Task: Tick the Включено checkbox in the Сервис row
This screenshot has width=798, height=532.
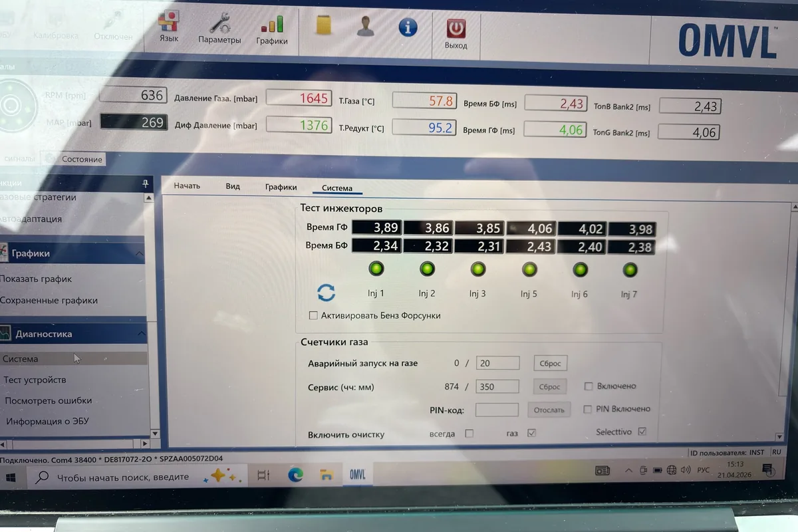Action: pos(588,386)
